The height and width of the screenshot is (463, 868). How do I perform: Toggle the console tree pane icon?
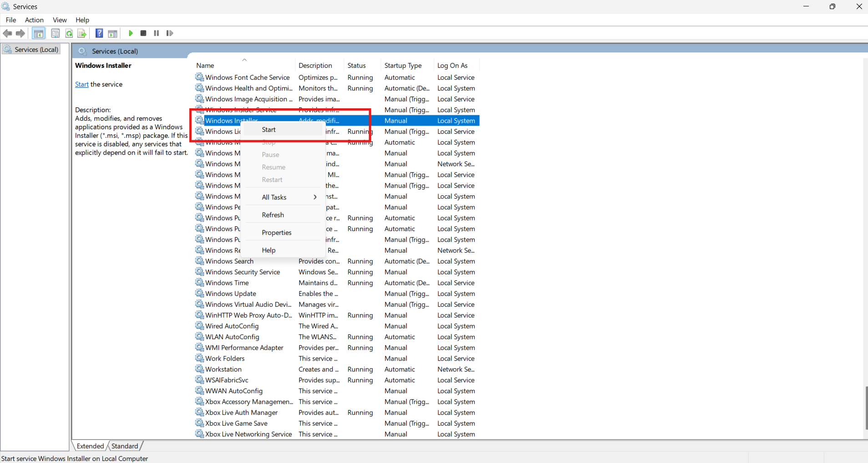tap(39, 33)
